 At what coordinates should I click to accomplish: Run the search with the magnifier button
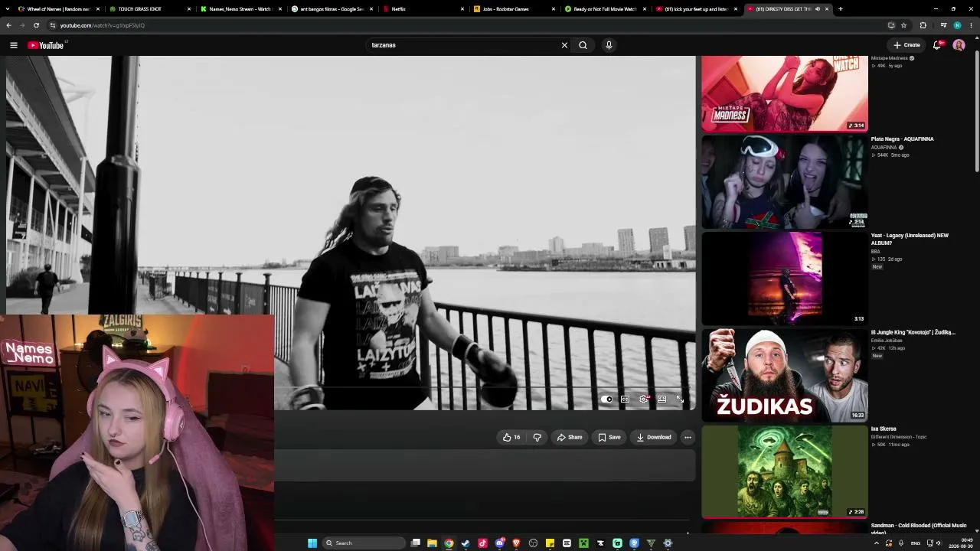[x=583, y=45]
